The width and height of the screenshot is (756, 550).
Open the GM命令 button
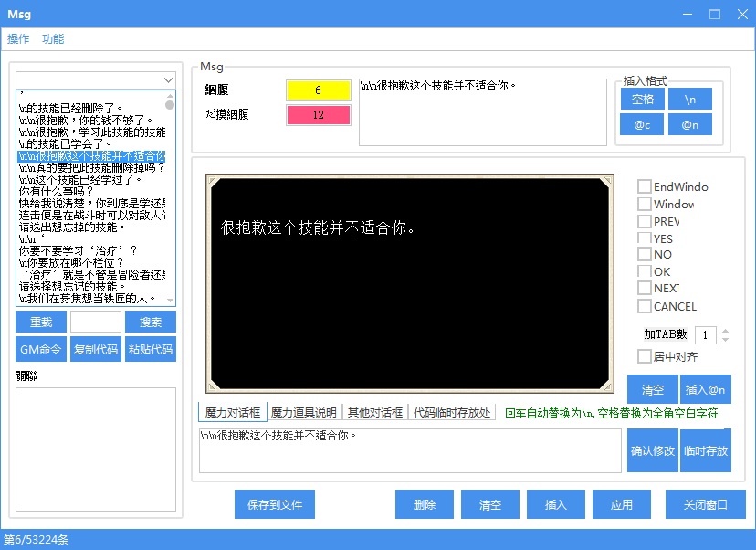(41, 349)
